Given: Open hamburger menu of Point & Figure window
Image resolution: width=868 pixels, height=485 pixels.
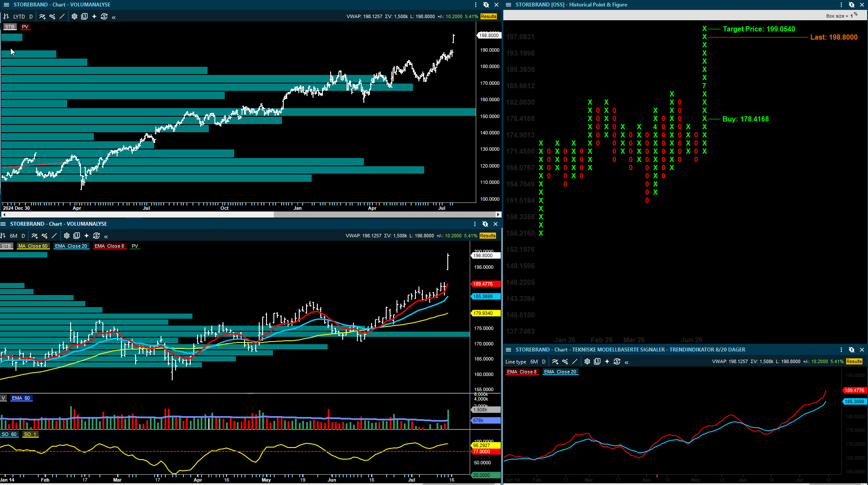Looking at the screenshot, I should point(508,5).
